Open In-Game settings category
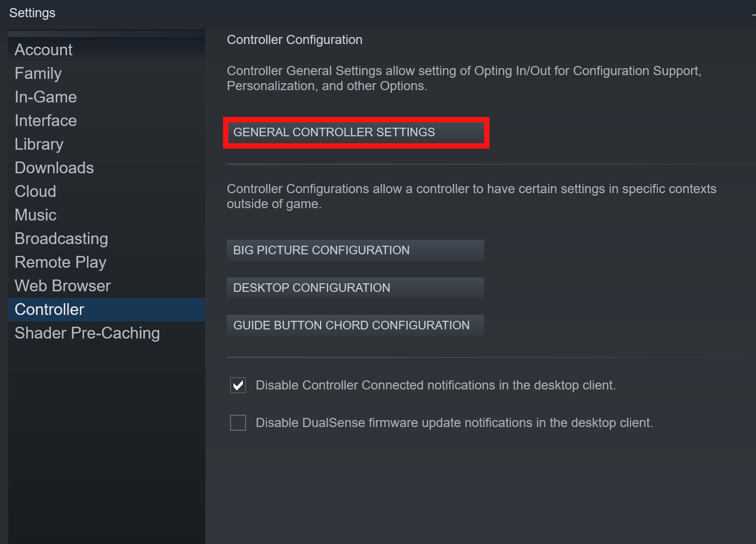 46,97
